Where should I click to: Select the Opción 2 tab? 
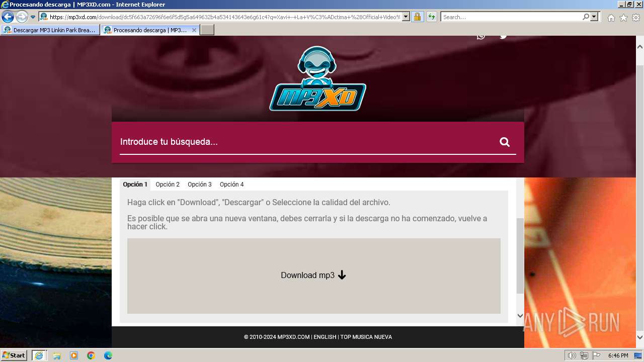click(168, 185)
